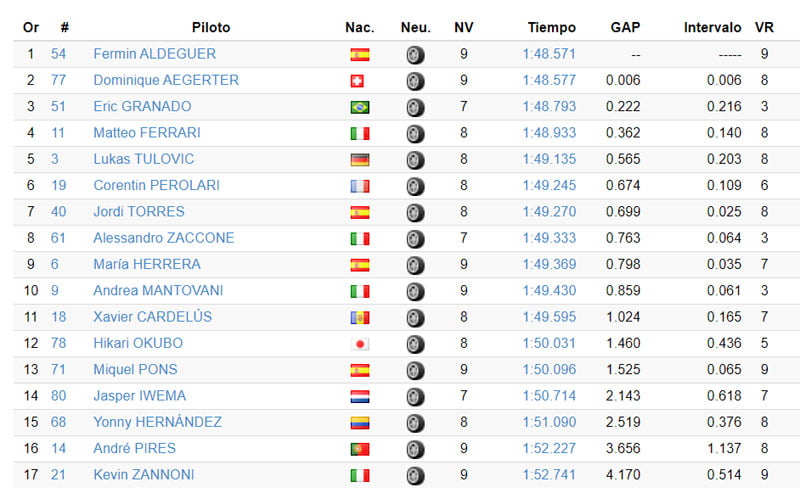This screenshot has width=800, height=504.
Task: Click the Swiss flag next to Dominique AEGERTER
Action: point(360,81)
